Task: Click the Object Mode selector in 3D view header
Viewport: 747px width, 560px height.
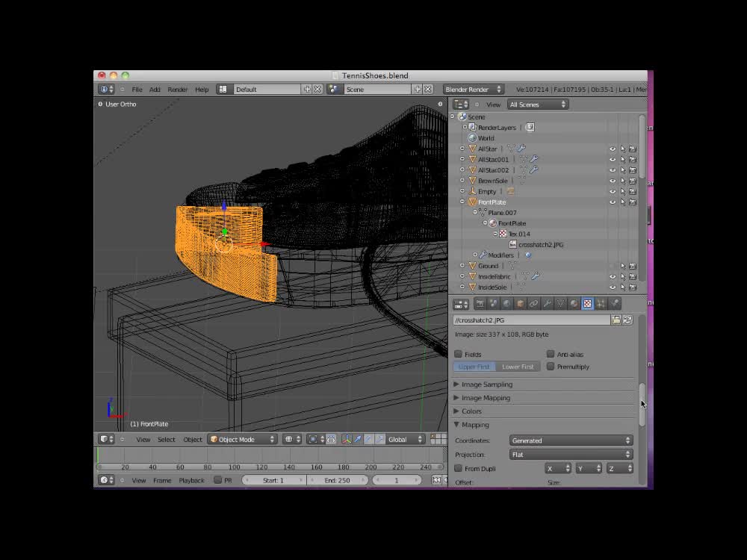Action: [241, 440]
